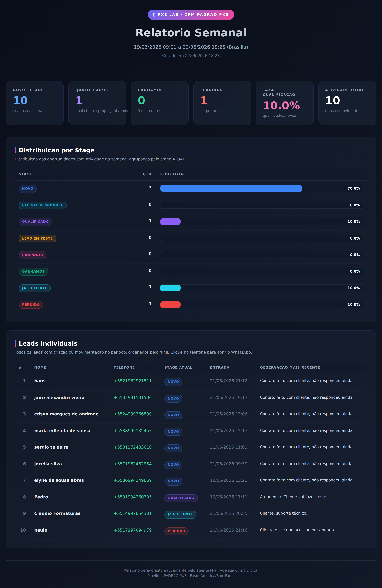
Task: Click Pedro's phone +5531994260705
Action: pyautogui.click(x=133, y=497)
